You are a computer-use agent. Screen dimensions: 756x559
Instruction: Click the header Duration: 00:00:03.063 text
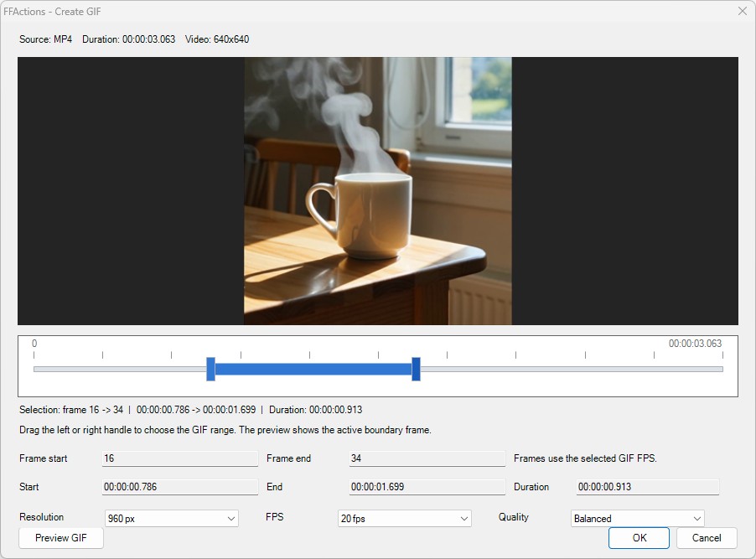click(x=129, y=39)
